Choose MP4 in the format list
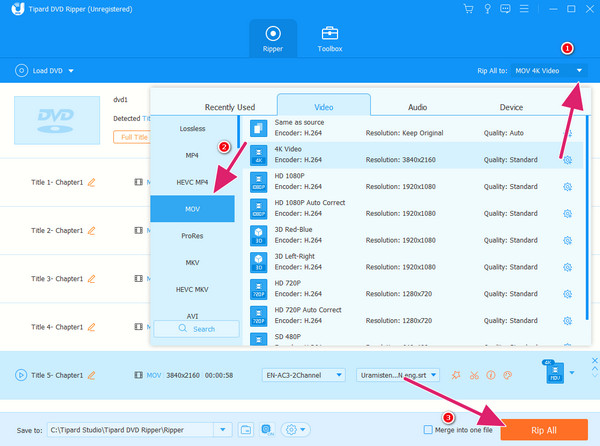 click(192, 156)
